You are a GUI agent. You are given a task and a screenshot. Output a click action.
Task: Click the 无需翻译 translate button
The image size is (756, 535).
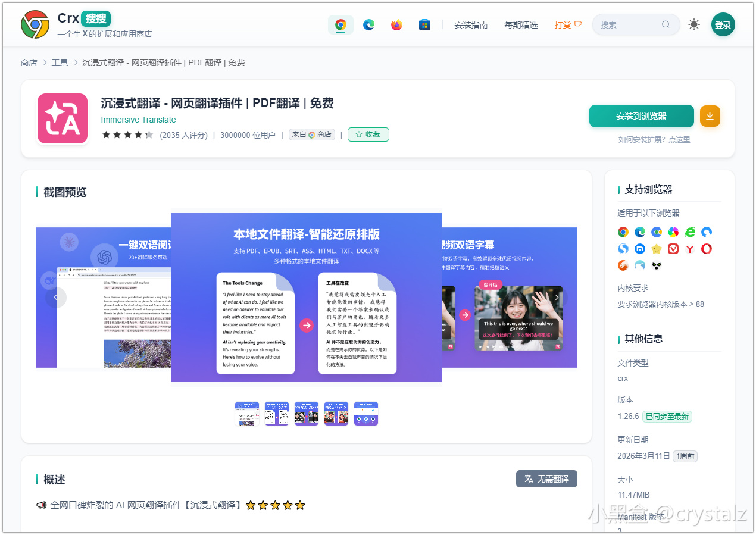(546, 479)
